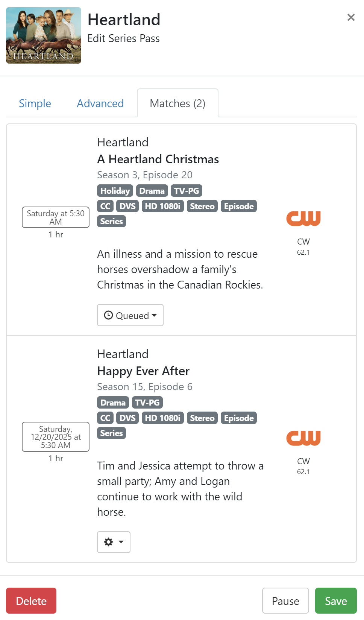Click the Saturday 12/20/2025 airing time box
This screenshot has height=620, width=364.
(56, 437)
